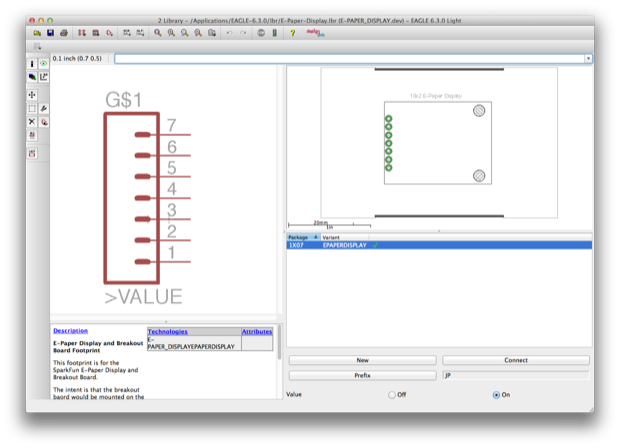The width and height of the screenshot is (620, 448).
Task: Redo the last undone action
Action: tap(243, 33)
